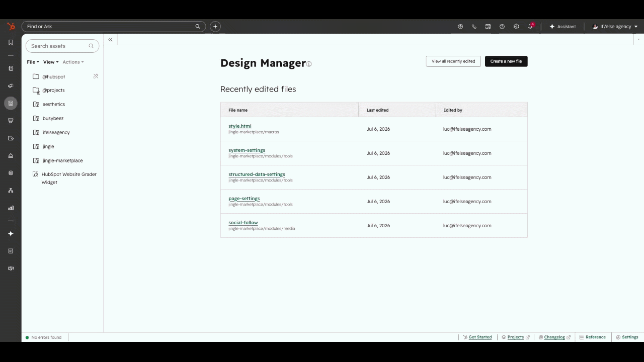
Task: Open Changelog link in footer
Action: (554, 337)
